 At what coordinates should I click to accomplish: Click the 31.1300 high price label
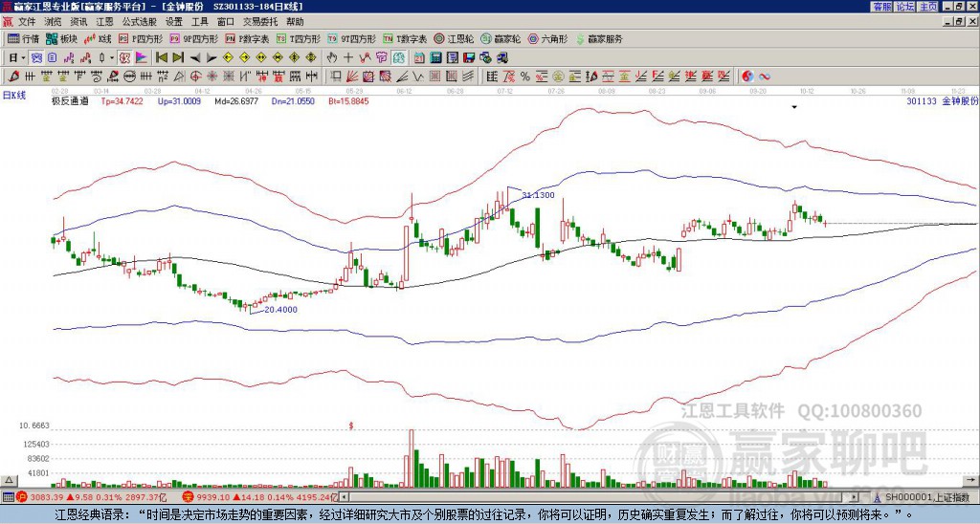point(538,195)
